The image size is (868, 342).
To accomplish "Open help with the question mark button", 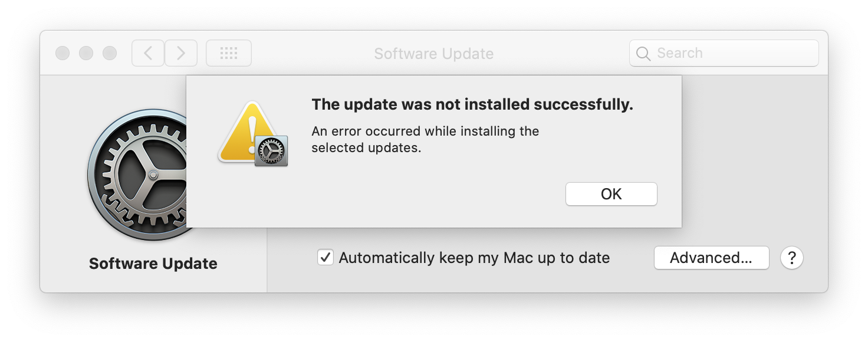I will [x=792, y=258].
